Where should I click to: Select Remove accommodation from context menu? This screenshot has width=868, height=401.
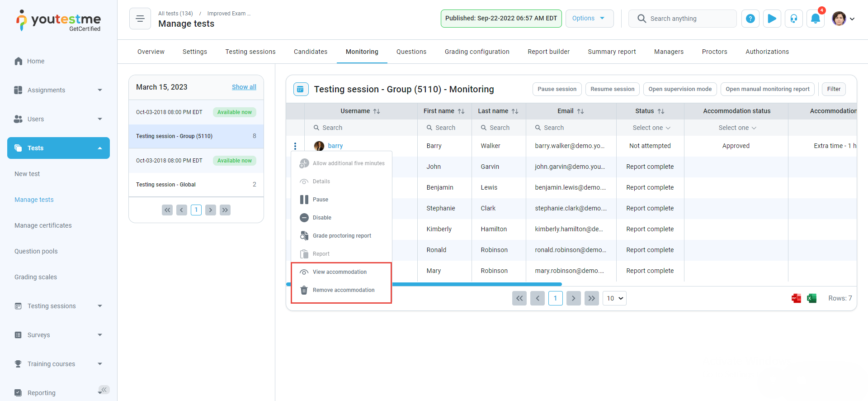pos(343,290)
